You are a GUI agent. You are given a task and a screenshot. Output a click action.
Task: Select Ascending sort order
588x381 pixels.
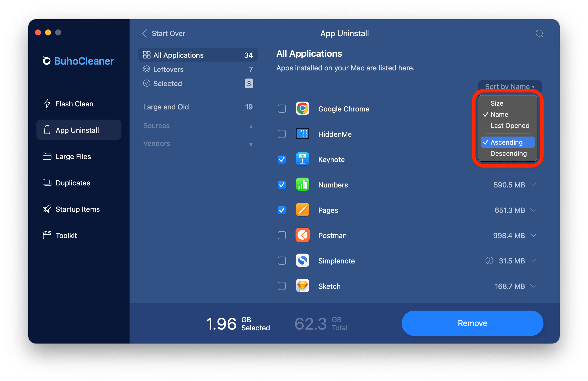click(x=508, y=142)
